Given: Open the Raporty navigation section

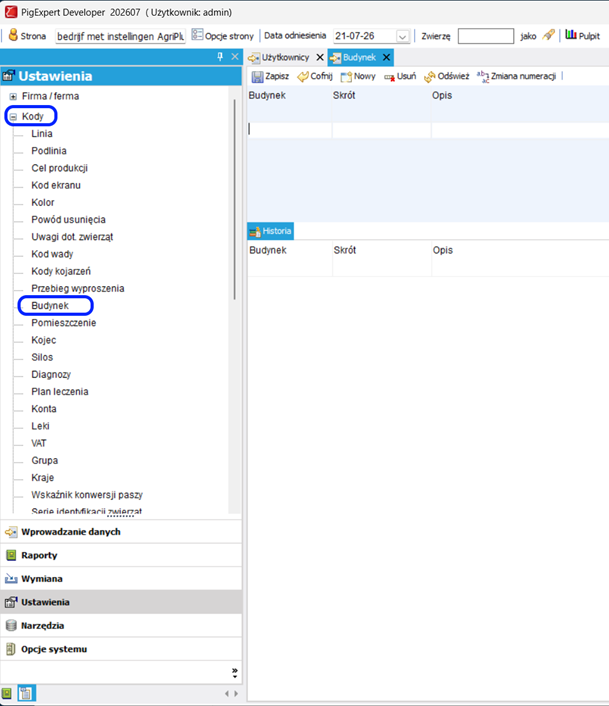Looking at the screenshot, I should (x=121, y=555).
